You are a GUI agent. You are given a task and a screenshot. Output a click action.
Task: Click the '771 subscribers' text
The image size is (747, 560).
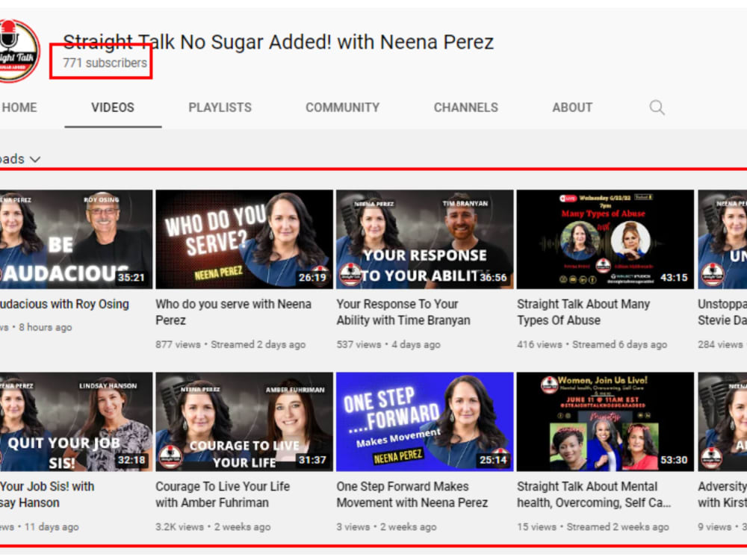(x=105, y=63)
